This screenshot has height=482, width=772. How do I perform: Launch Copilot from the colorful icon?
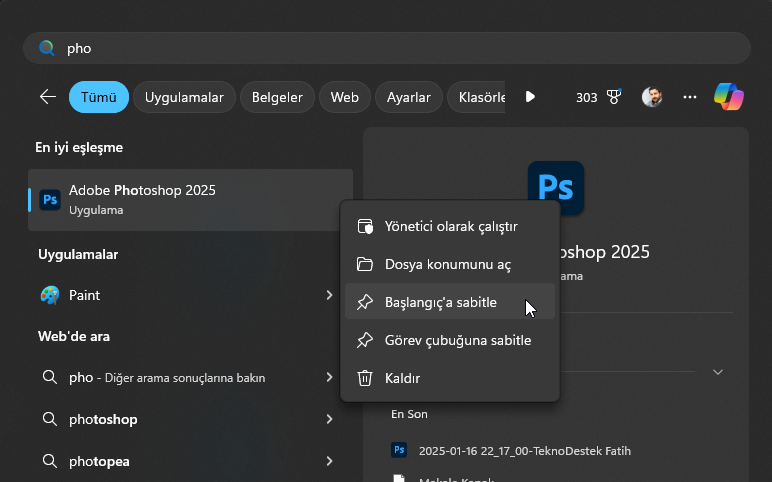[729, 96]
